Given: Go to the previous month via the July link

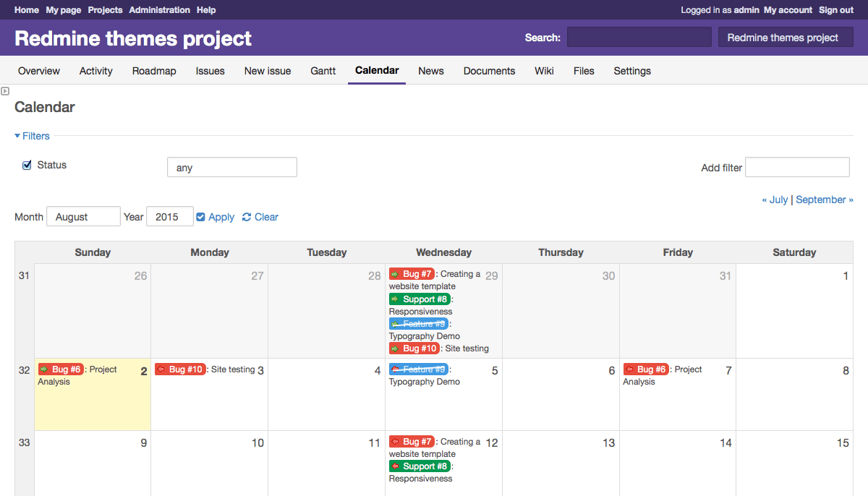Looking at the screenshot, I should [x=778, y=200].
